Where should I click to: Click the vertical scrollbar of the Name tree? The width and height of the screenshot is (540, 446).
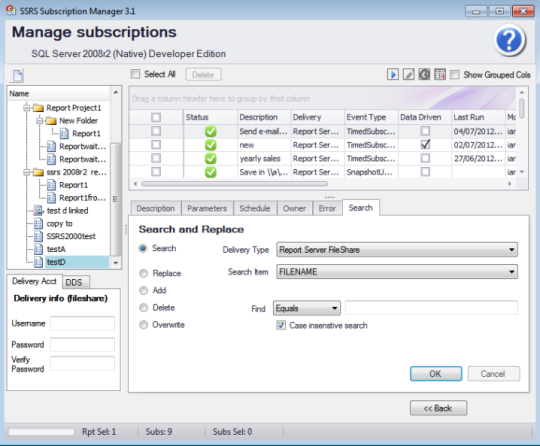coord(116,199)
